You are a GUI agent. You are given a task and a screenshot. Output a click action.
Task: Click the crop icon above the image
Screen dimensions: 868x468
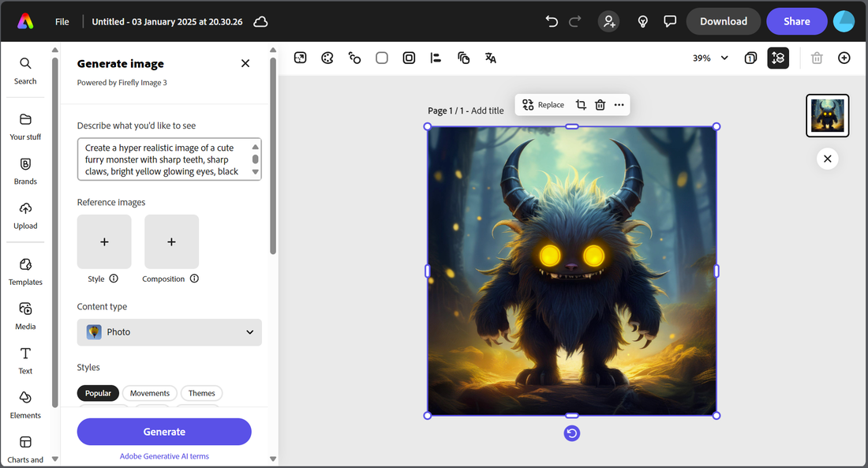tap(581, 105)
